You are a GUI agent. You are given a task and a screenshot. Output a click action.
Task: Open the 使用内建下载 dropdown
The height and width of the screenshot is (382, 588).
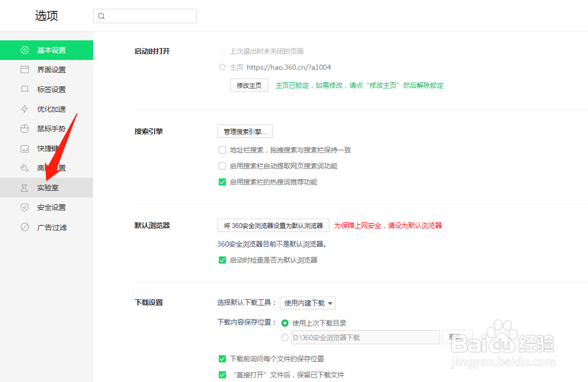[308, 303]
